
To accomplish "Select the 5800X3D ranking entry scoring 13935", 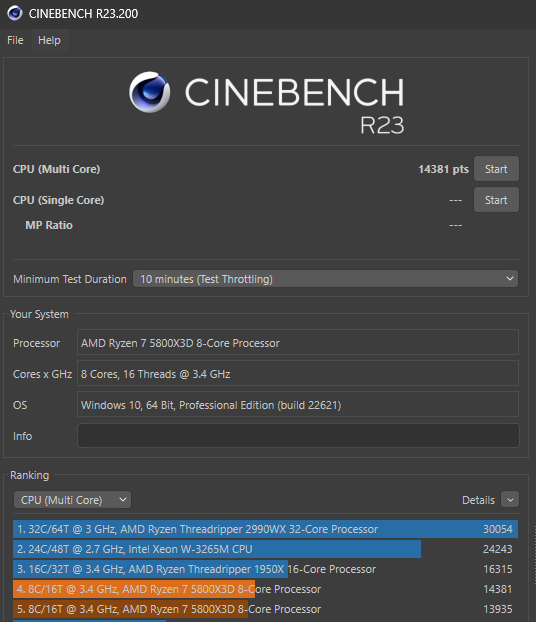I will [265, 609].
